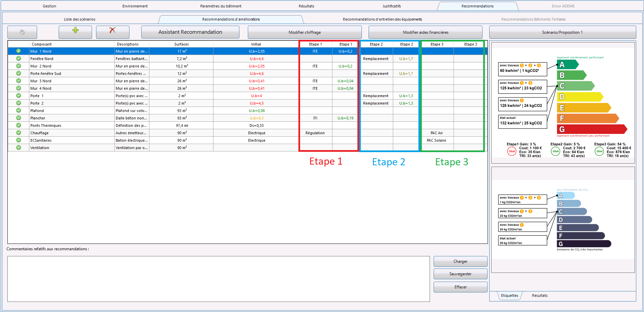Viewport: 644px width, 312px height.
Task: Click the Dalle béton non... description
Action: coord(131,118)
